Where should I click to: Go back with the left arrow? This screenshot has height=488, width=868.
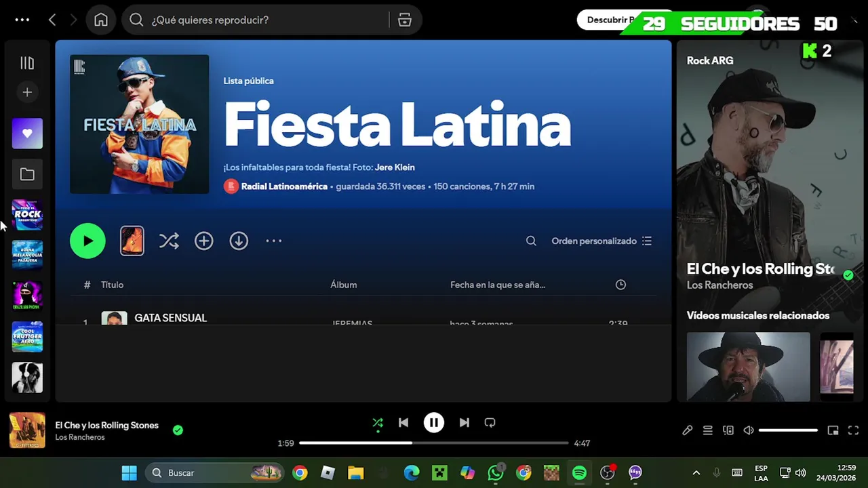click(52, 20)
